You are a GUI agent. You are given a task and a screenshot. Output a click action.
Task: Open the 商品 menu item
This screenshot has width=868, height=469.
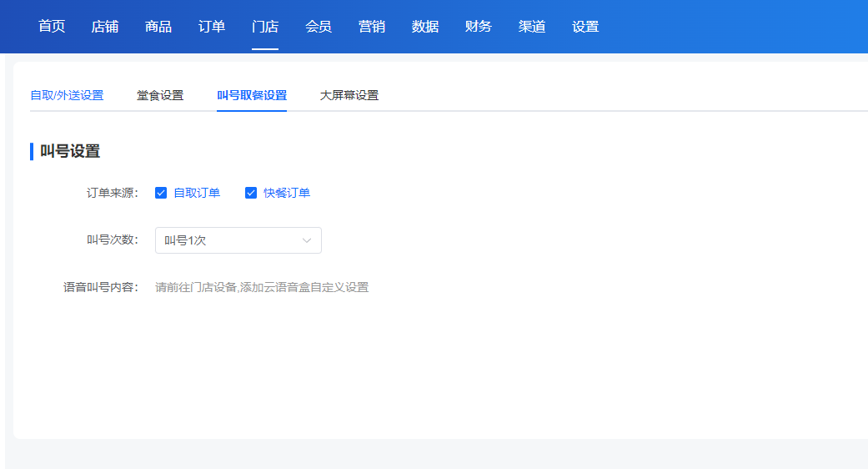coord(158,27)
